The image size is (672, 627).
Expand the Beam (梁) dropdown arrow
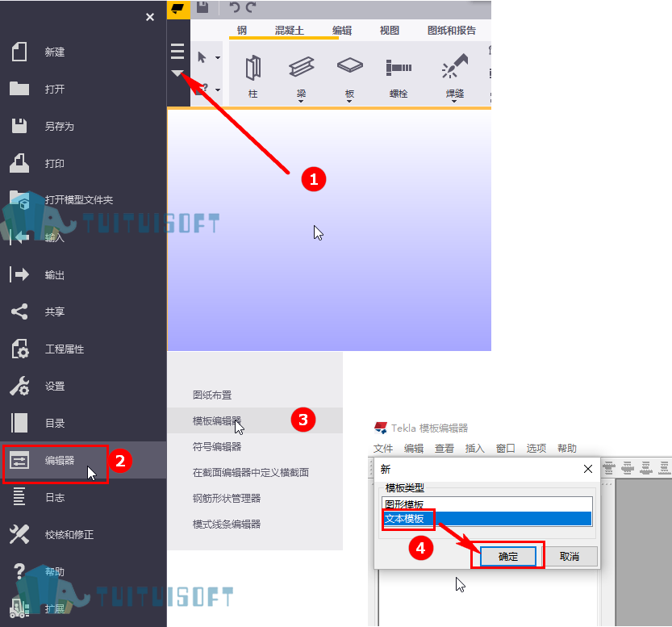(301, 102)
